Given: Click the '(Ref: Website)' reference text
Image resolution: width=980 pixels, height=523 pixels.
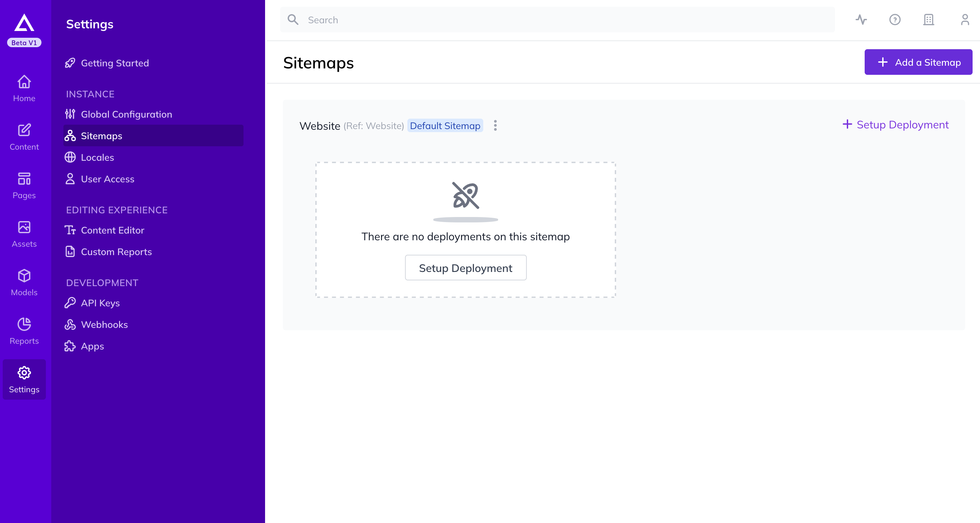Looking at the screenshot, I should 374,126.
